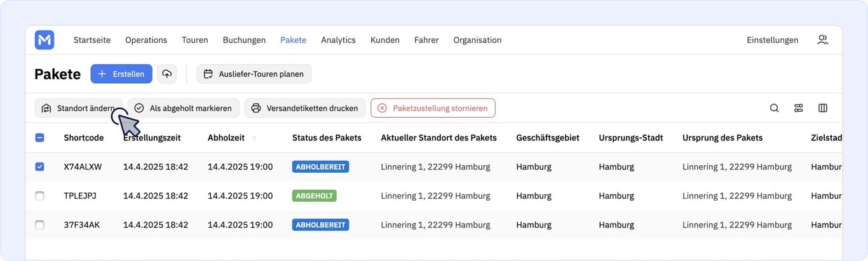This screenshot has height=261, width=868.
Task: Click the blue M app logo
Action: tap(44, 40)
